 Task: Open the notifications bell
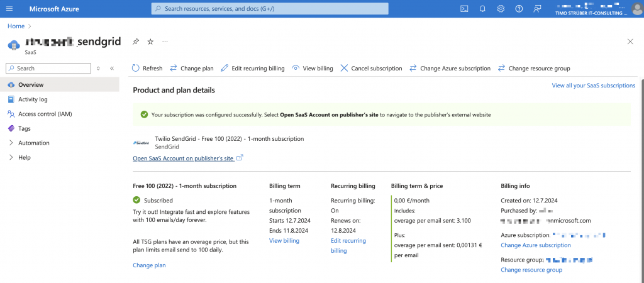point(482,9)
